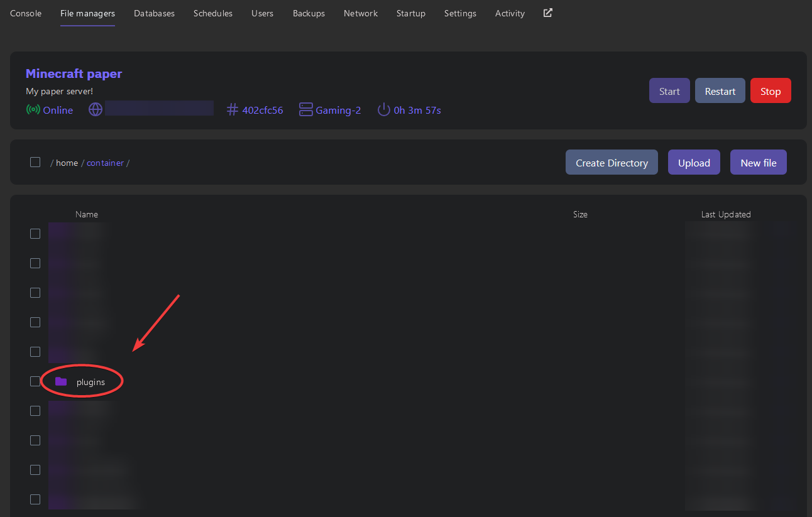
Task: Click the Minecraft paper server title
Action: [x=74, y=73]
